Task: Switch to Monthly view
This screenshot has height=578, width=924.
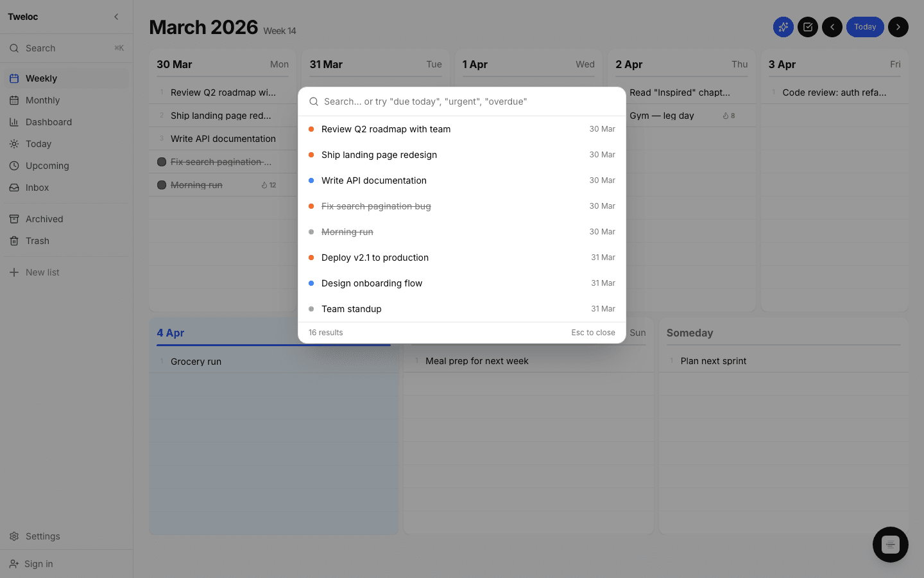Action: (x=42, y=100)
